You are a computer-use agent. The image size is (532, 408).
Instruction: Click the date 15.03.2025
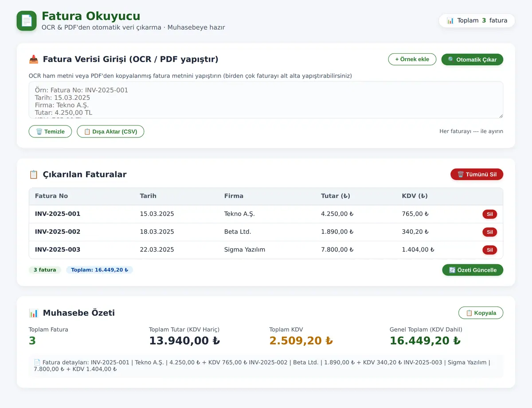point(157,214)
